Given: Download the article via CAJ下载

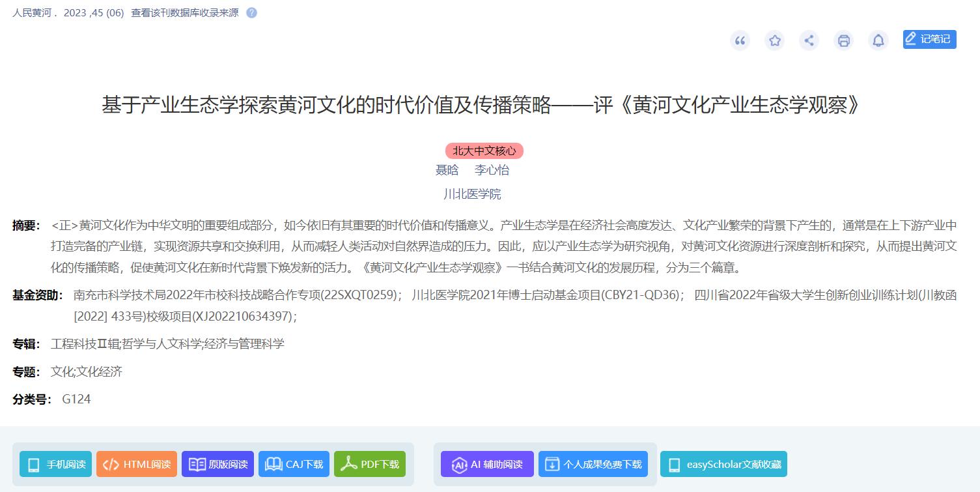Looking at the screenshot, I should point(294,464).
